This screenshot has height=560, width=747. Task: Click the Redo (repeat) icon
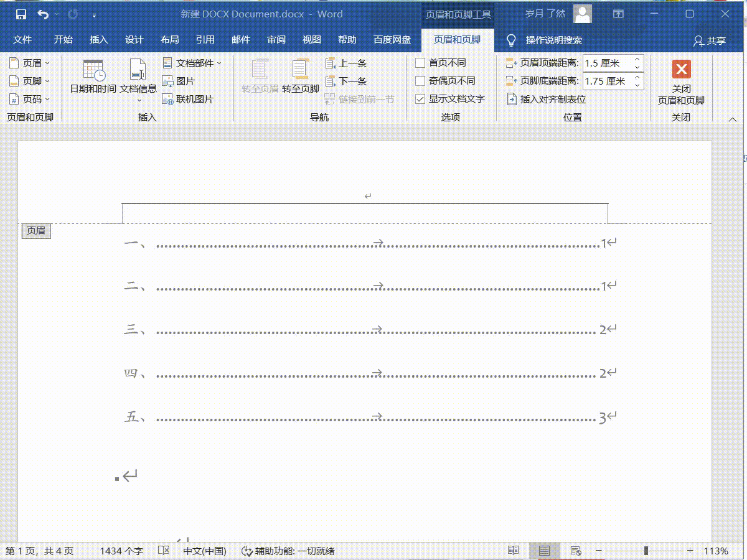(73, 14)
